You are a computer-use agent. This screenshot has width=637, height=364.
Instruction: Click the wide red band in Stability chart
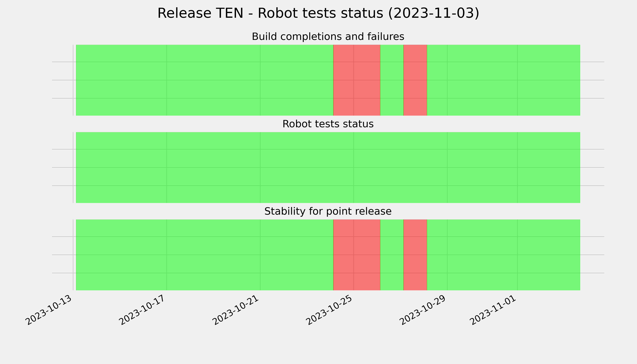(357, 255)
